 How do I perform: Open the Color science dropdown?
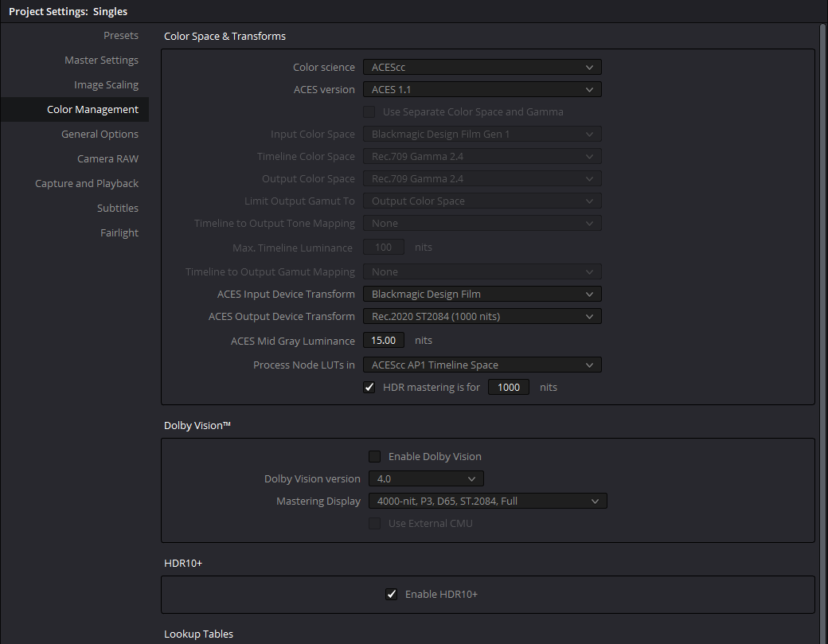(x=482, y=67)
